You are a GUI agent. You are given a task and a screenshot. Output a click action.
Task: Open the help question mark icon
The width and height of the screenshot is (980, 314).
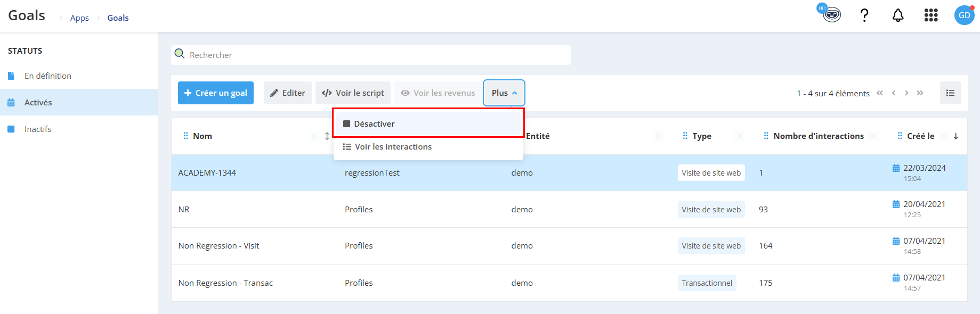864,15
